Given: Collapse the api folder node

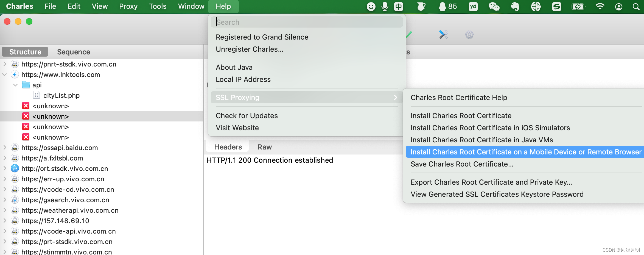Looking at the screenshot, I should [x=16, y=85].
